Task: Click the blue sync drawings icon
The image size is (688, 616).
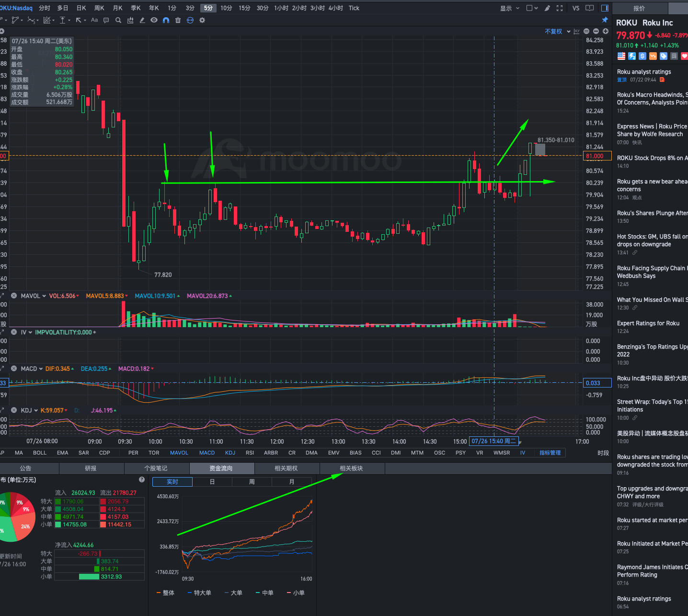Action: point(190,20)
